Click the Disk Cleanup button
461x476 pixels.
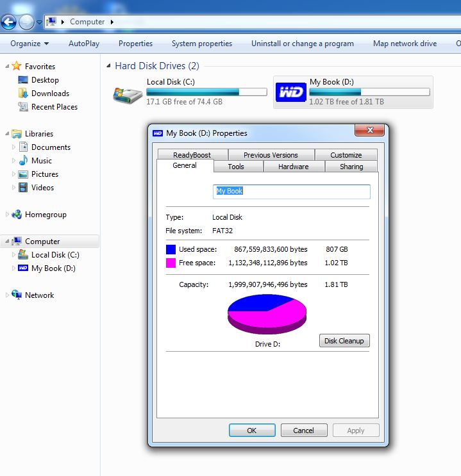click(x=344, y=341)
